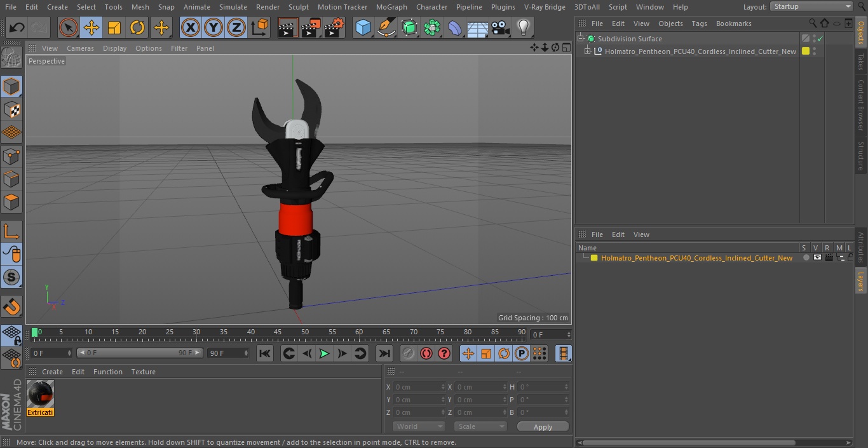Activate the Move tool
868x448 pixels.
91,27
